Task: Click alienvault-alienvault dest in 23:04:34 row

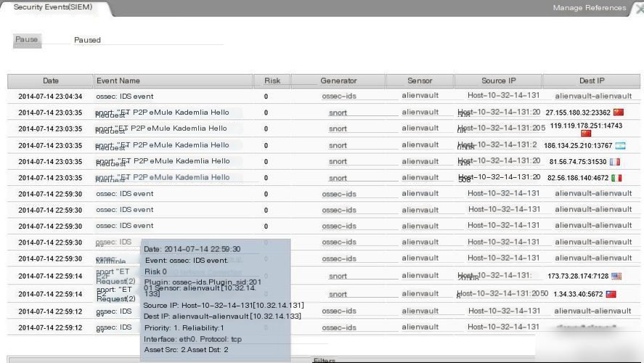Action: click(x=593, y=96)
